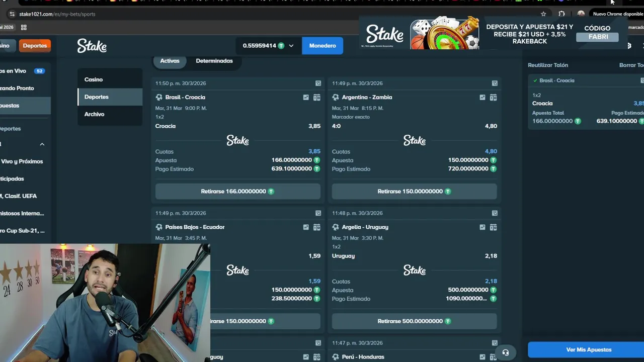Viewport: 644px width, 362px height.
Task: Switch to Activas bets tab
Action: pyautogui.click(x=170, y=61)
